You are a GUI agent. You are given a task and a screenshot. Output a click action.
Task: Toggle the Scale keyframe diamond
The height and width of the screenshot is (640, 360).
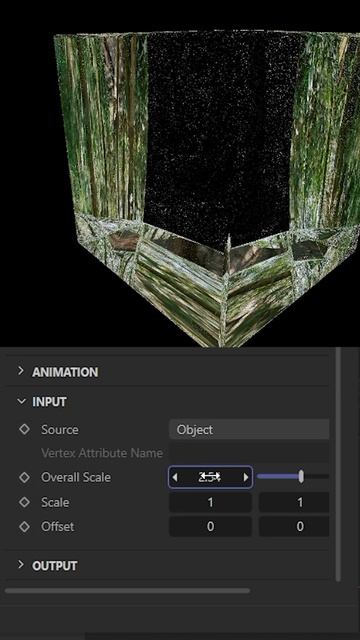pos(24,502)
